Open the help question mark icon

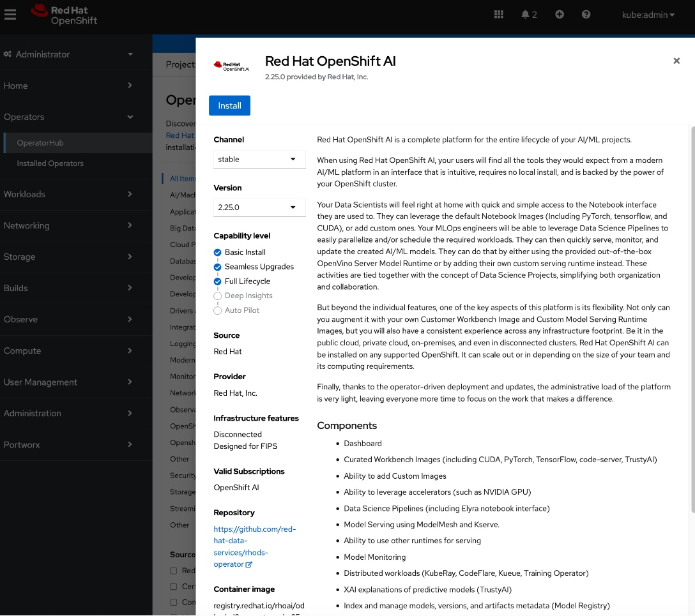[x=586, y=14]
